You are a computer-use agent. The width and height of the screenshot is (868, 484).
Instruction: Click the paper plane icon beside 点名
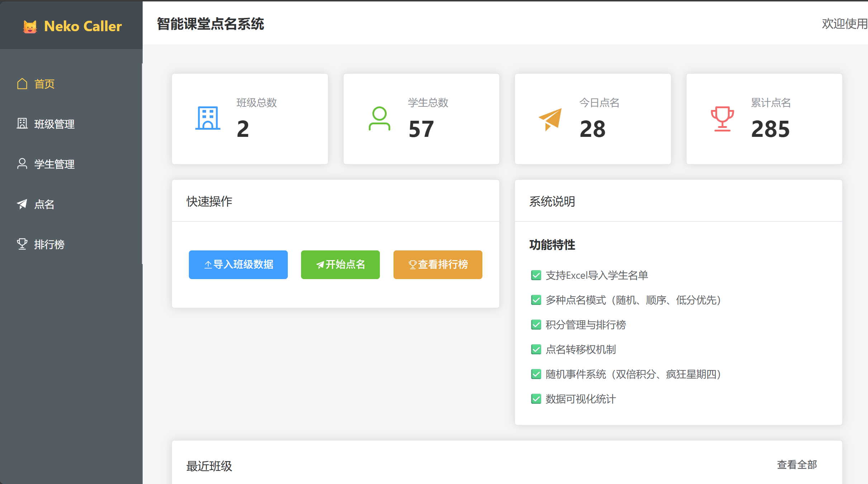22,204
